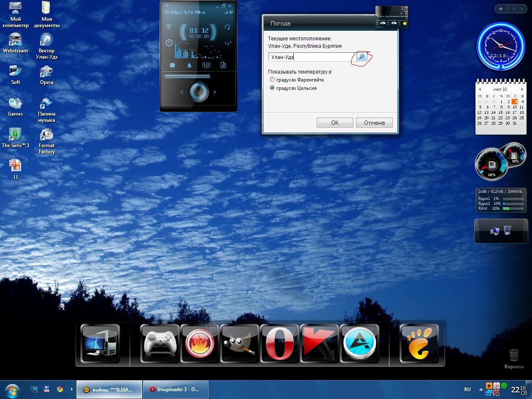Image resolution: width=532 pixels, height=399 pixels.
Task: Go to next month in calendar gadget
Action: click(x=522, y=89)
